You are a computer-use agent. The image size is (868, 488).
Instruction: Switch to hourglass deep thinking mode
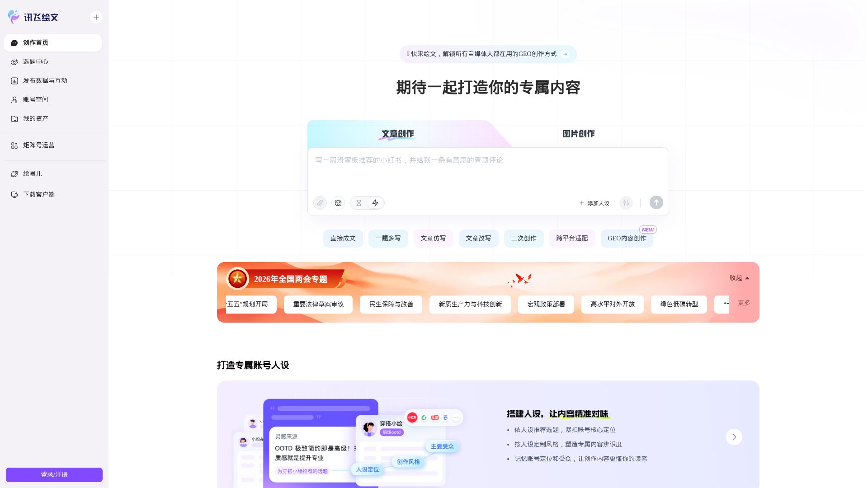(359, 203)
